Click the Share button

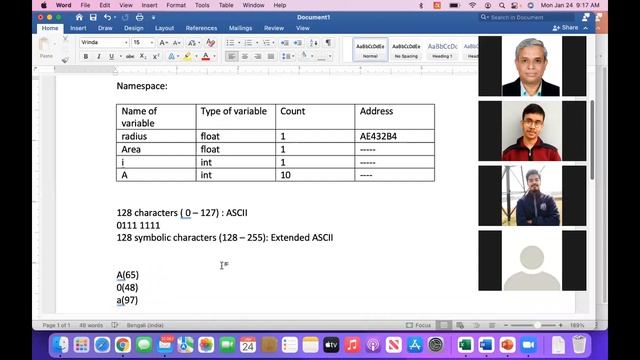(565, 28)
